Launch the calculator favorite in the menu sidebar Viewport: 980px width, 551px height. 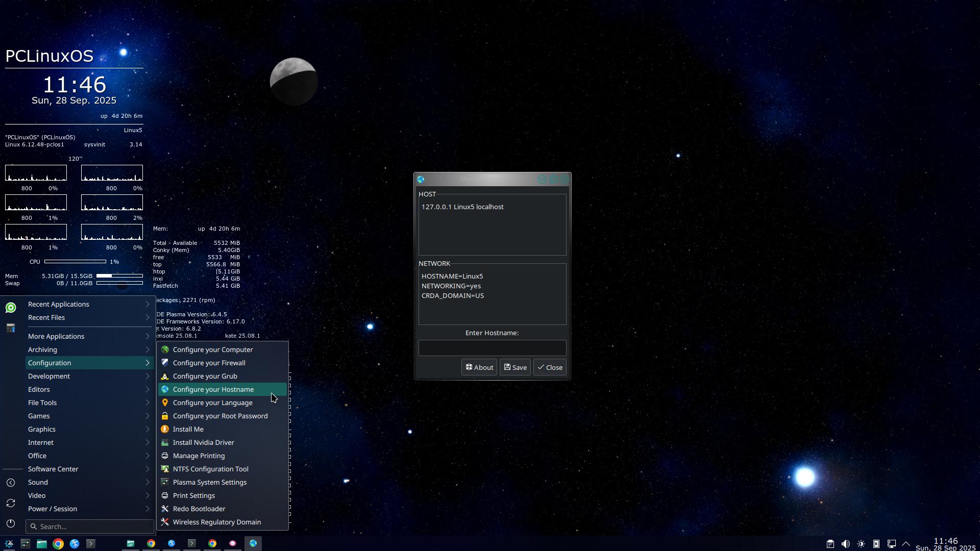pos(11,328)
